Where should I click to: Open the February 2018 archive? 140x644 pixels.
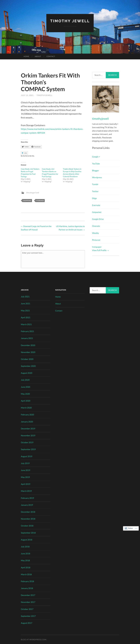click(27, 581)
